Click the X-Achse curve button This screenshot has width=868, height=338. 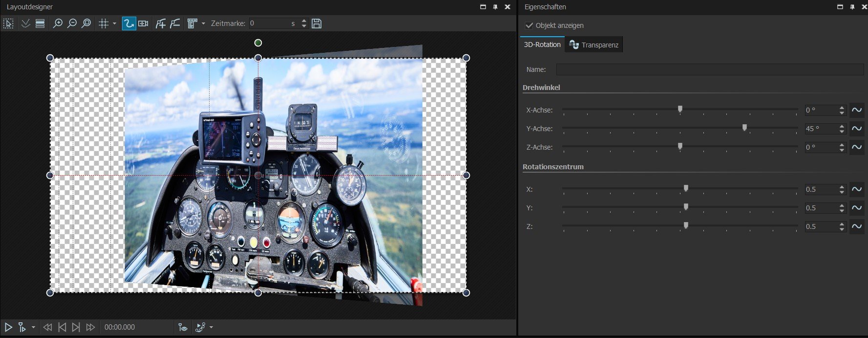click(x=857, y=110)
